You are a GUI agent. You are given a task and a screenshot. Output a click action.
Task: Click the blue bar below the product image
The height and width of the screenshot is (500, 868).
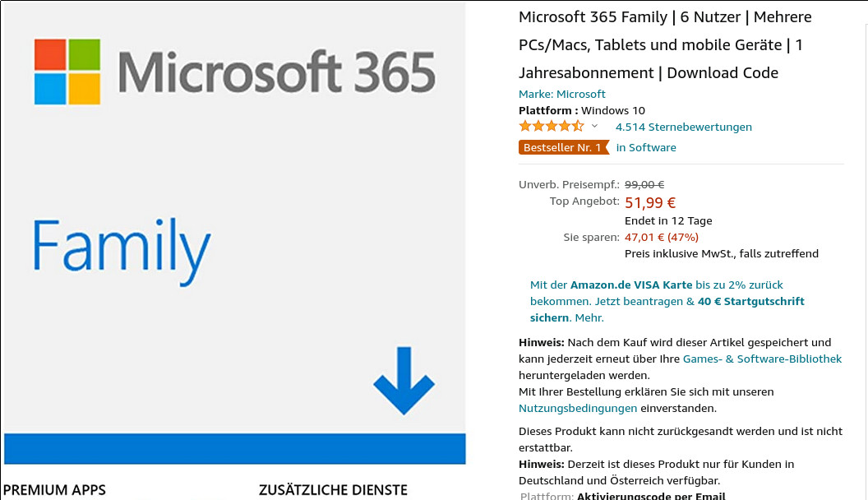pos(234,448)
